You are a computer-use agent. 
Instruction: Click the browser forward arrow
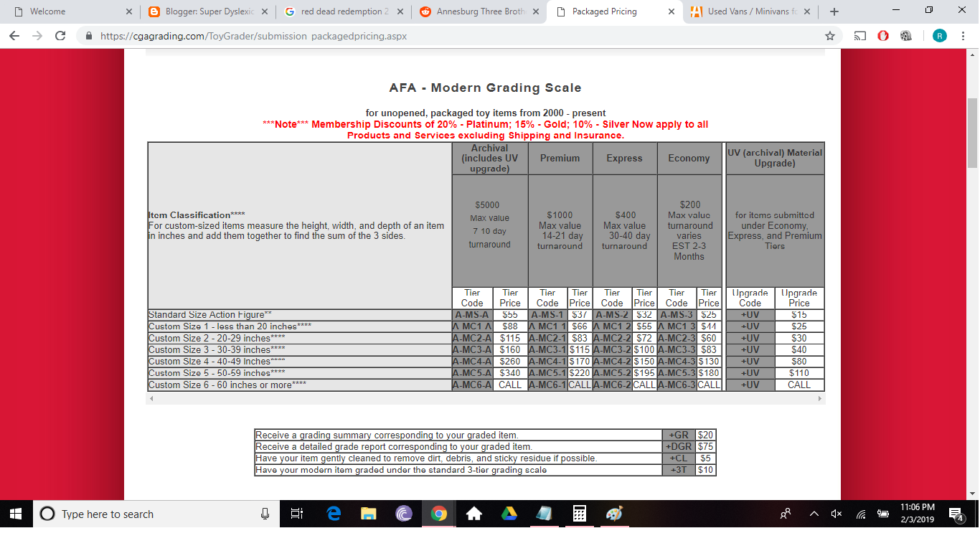(x=38, y=36)
